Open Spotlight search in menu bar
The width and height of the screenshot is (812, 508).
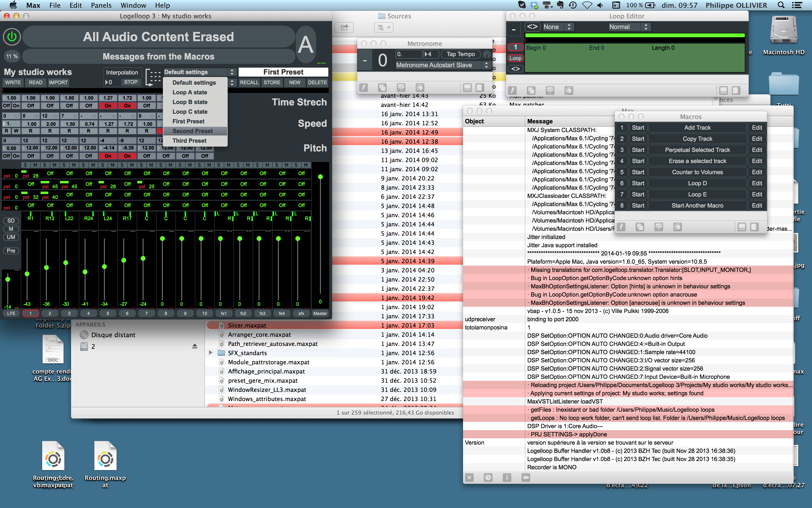(x=781, y=5)
